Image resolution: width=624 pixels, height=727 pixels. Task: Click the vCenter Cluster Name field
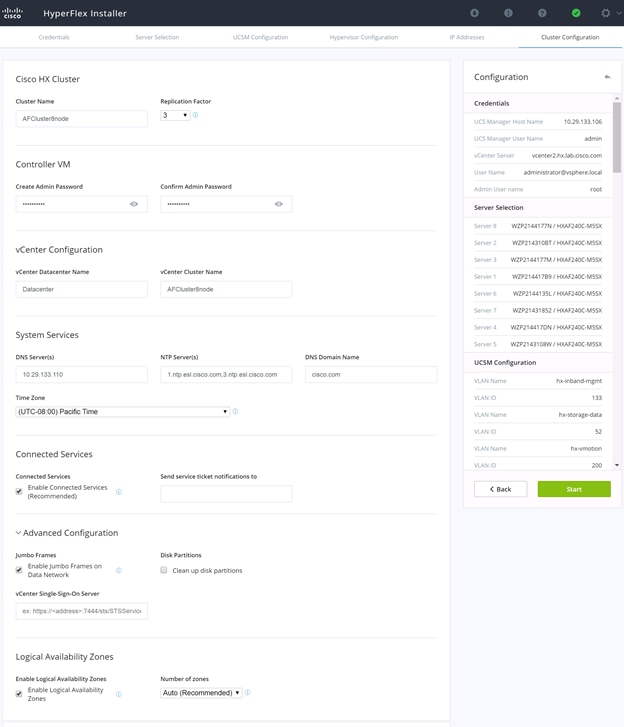click(226, 289)
